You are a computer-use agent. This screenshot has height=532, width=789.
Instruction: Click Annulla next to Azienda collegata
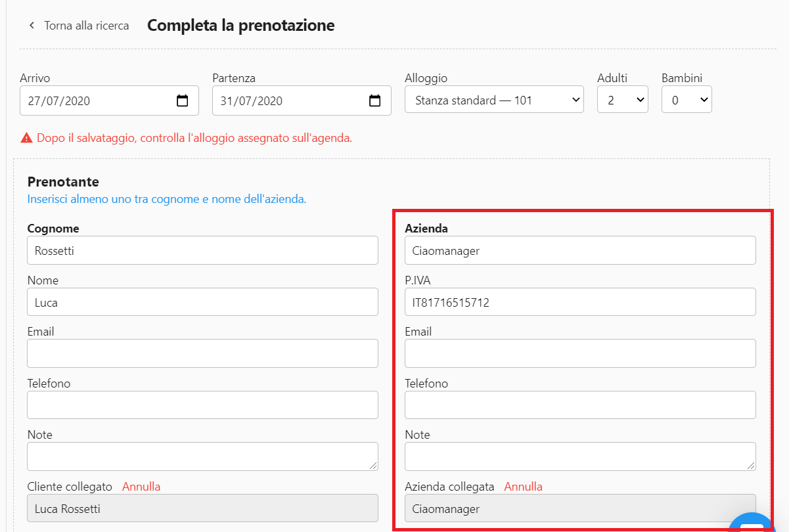523,487
